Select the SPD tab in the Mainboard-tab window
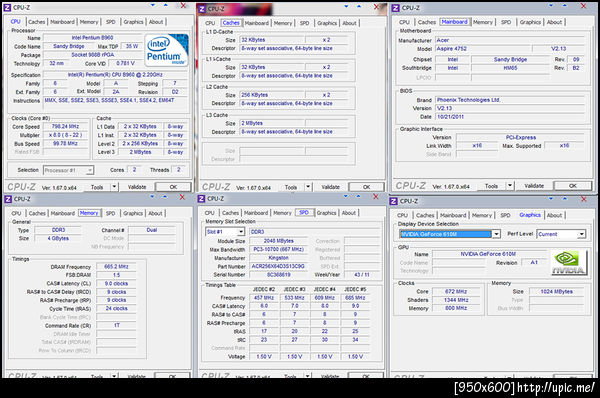Image resolution: width=600 pixels, height=398 pixels. pos(506,22)
